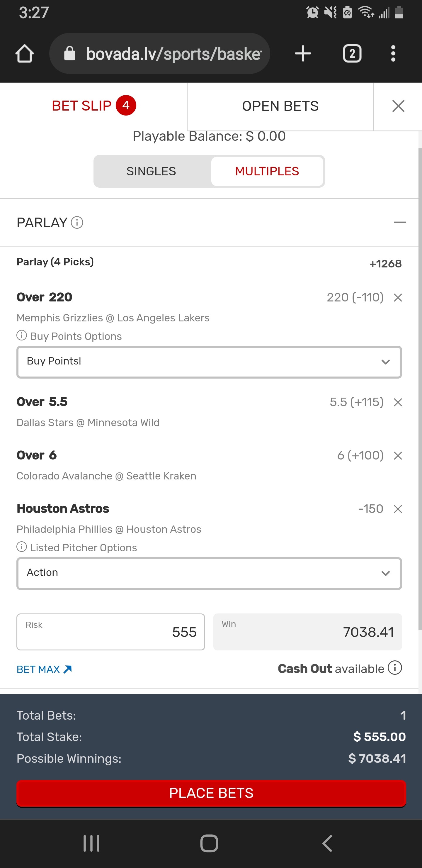Tap the Bet Max link

tap(44, 669)
